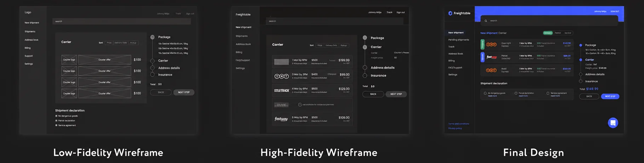Select StarTrack logo in High-Fidelity Wireframe
The height and width of the screenshot is (163, 644).
click(282, 91)
